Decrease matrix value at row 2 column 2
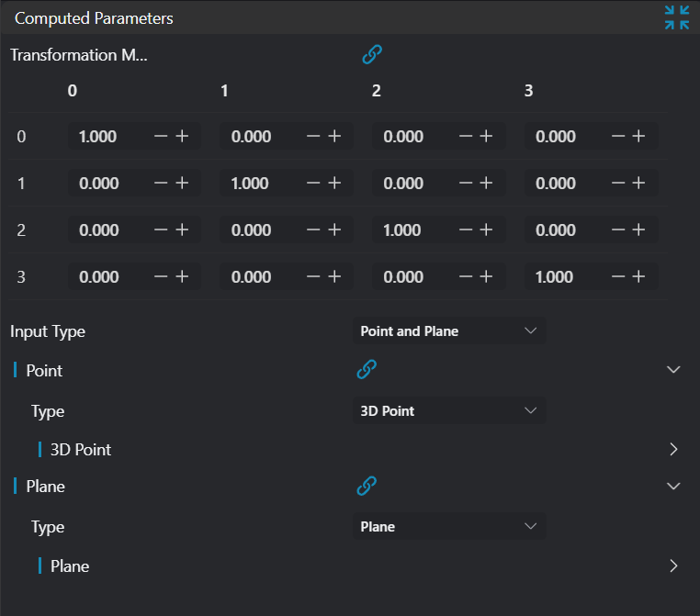Screen dimensions: 700x616 (x=466, y=230)
